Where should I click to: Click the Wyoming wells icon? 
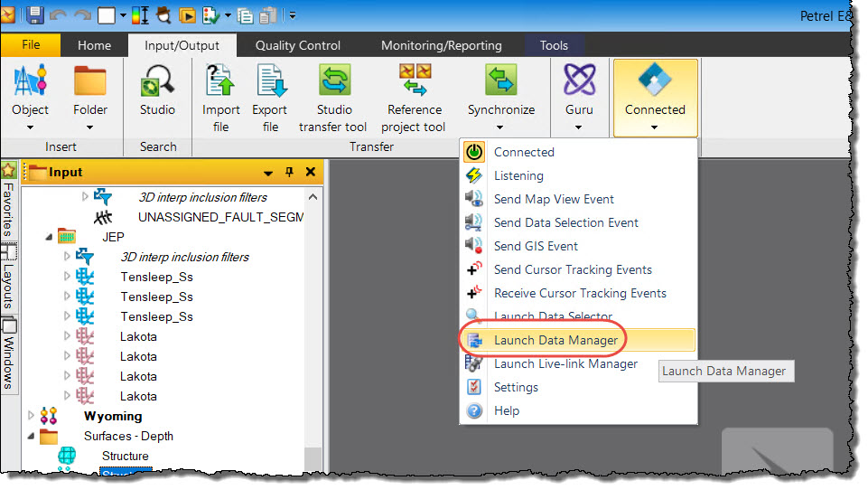(49, 415)
